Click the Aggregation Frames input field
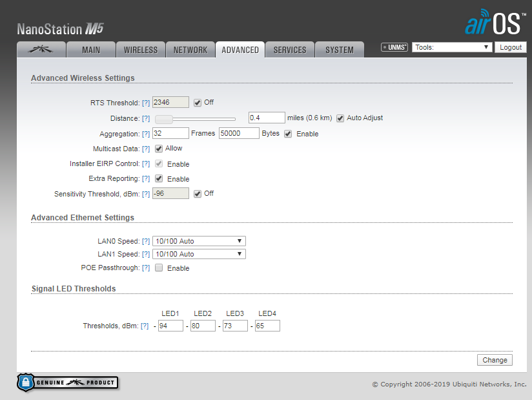Image resolution: width=532 pixels, height=400 pixels. click(170, 133)
